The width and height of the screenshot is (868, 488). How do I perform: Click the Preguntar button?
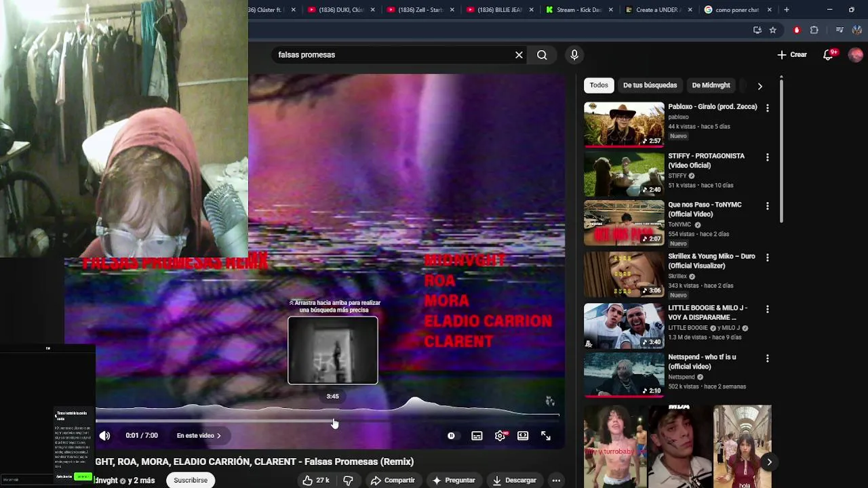[454, 481]
